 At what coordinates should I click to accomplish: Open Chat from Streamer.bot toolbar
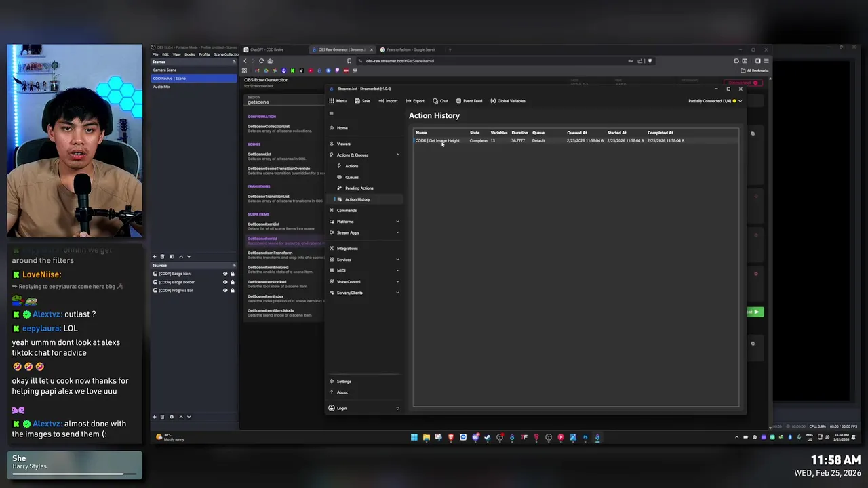click(441, 101)
